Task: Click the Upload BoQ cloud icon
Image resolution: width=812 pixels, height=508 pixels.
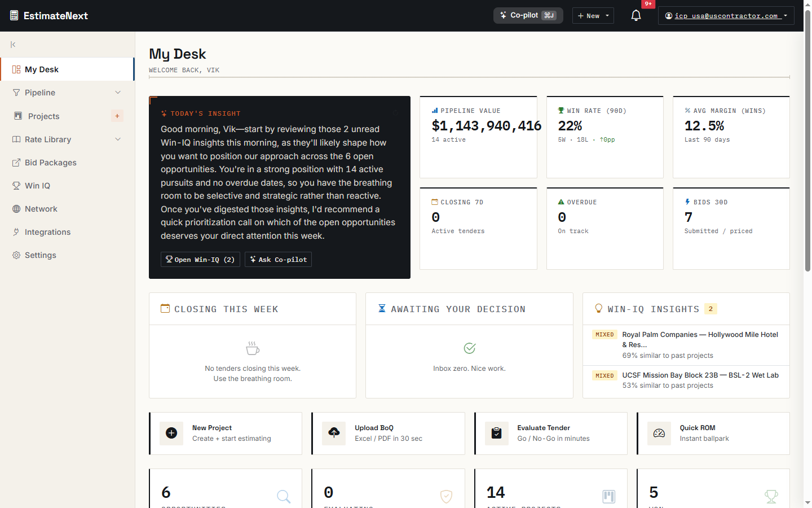Action: tap(334, 433)
